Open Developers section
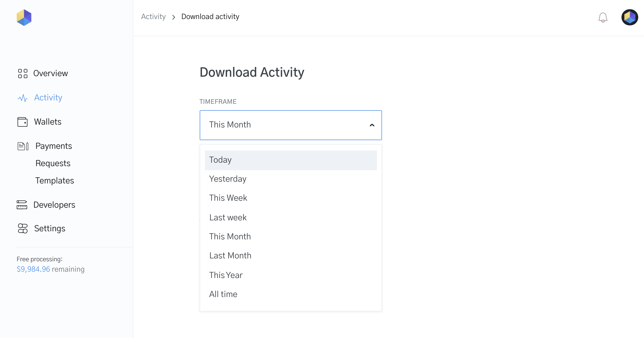 (54, 205)
